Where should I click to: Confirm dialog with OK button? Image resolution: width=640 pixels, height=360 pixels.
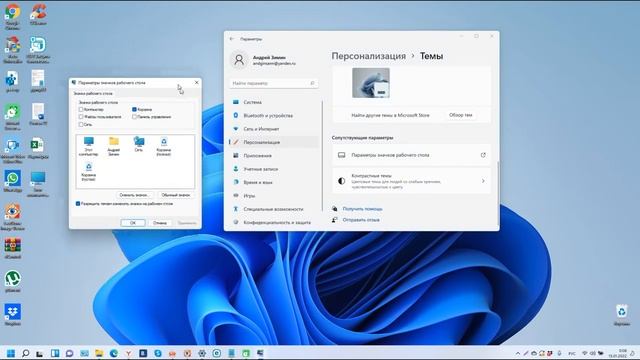coord(133,223)
